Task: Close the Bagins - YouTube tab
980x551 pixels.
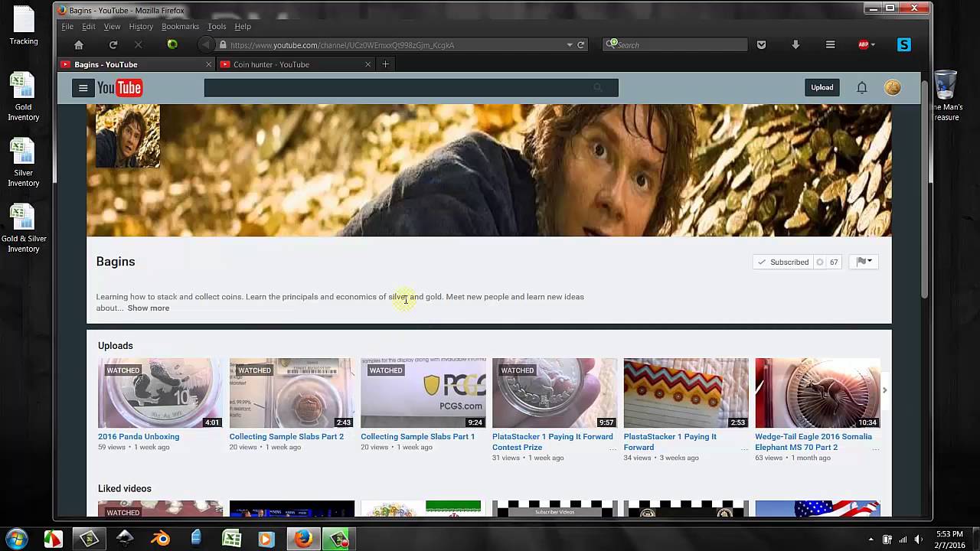Action: tap(208, 64)
